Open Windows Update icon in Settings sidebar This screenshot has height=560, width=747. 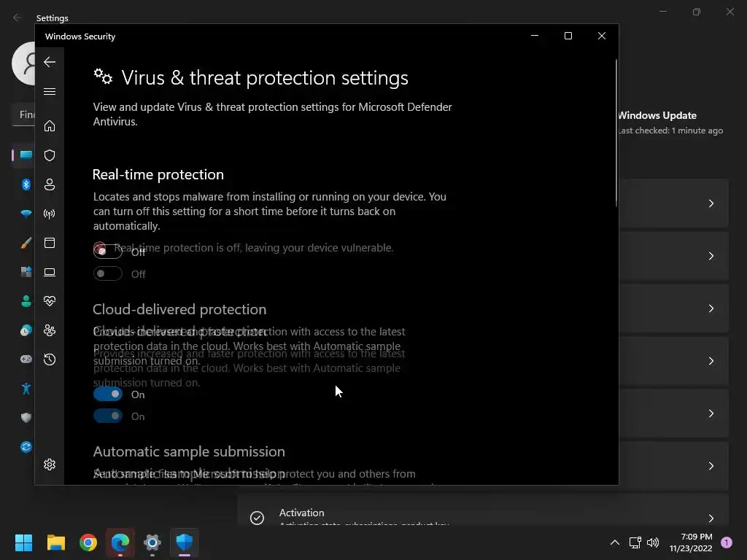tap(26, 447)
